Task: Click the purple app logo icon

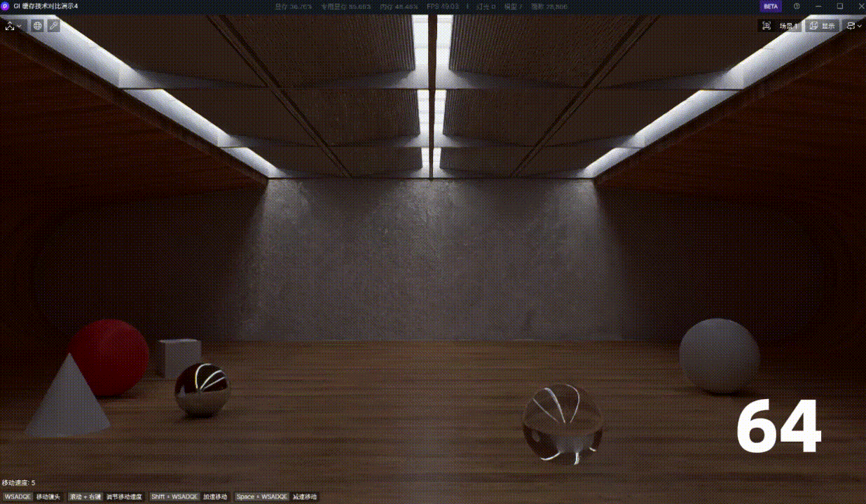Action: coord(5,6)
